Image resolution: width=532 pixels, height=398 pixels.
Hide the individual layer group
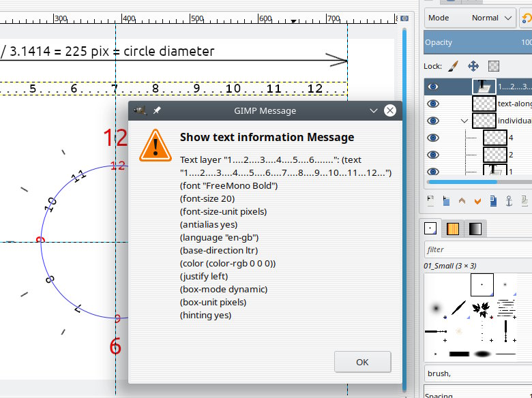(x=433, y=121)
